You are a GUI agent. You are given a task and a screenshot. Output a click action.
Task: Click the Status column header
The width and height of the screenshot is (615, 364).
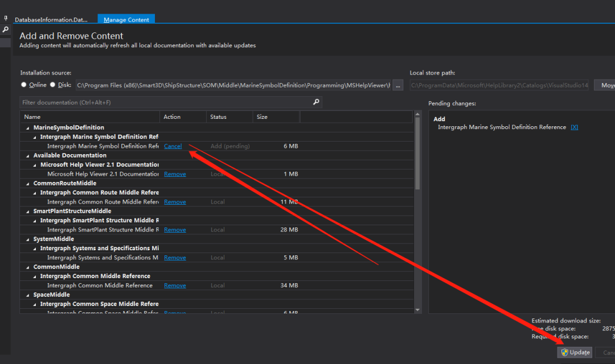tap(229, 117)
